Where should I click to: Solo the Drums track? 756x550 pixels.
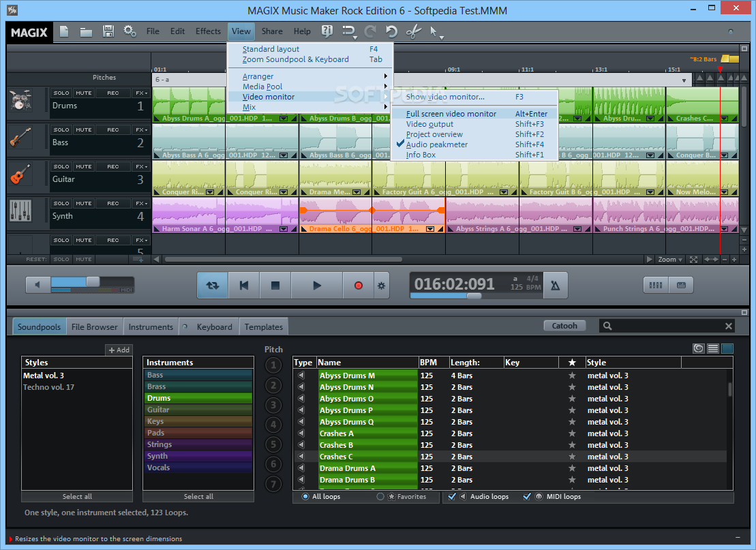click(61, 93)
